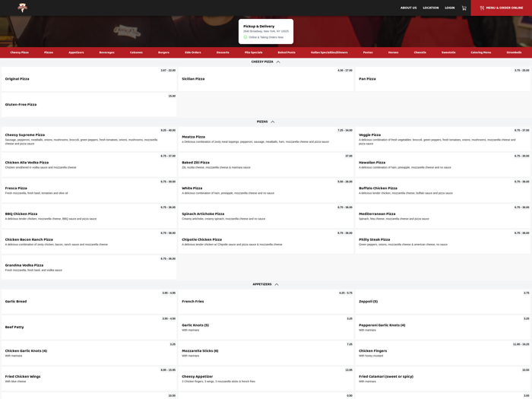Choose the French Fries appetizer
532x399 pixels.
click(266, 302)
